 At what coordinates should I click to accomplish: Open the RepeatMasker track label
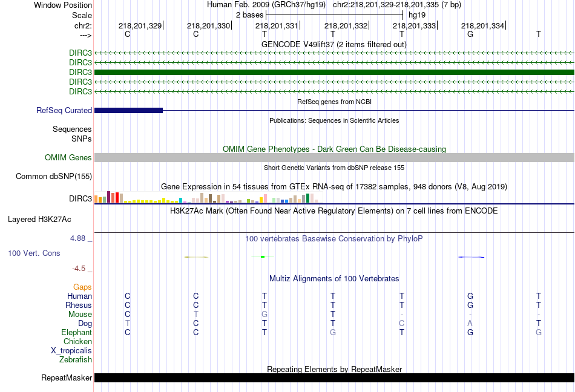(x=67, y=377)
